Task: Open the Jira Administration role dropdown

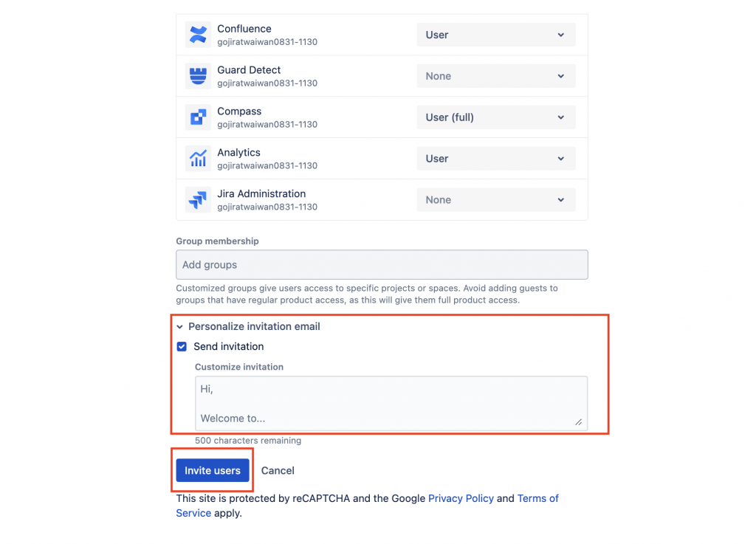Action: 495,200
